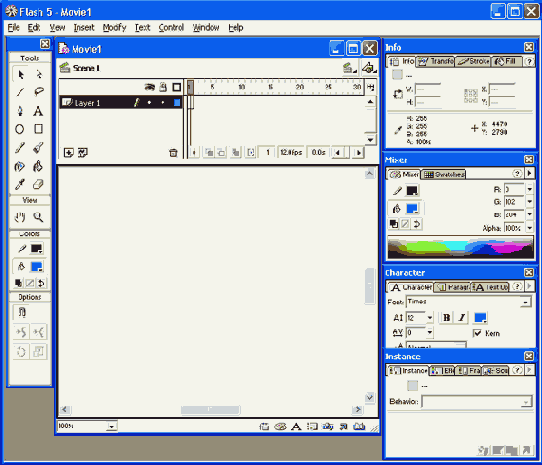Image resolution: width=542 pixels, height=465 pixels.
Task: Open the Alpha percentage dropdown
Action: pos(530,227)
